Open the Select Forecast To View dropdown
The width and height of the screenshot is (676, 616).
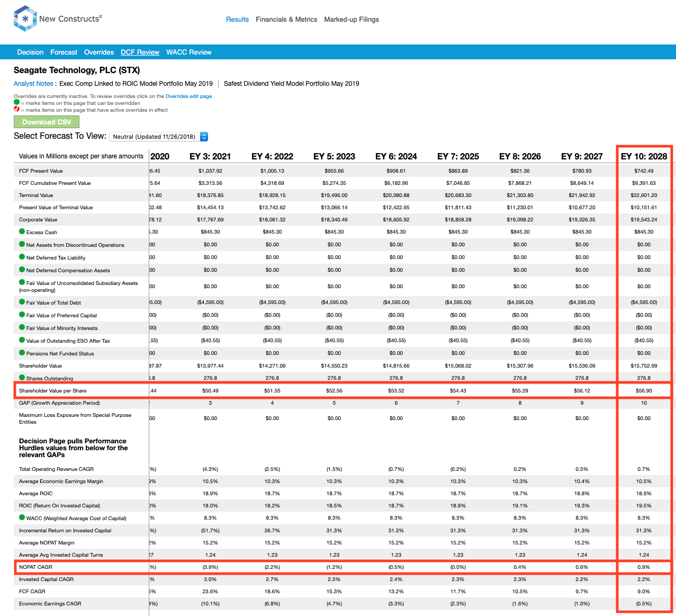pyautogui.click(x=159, y=137)
